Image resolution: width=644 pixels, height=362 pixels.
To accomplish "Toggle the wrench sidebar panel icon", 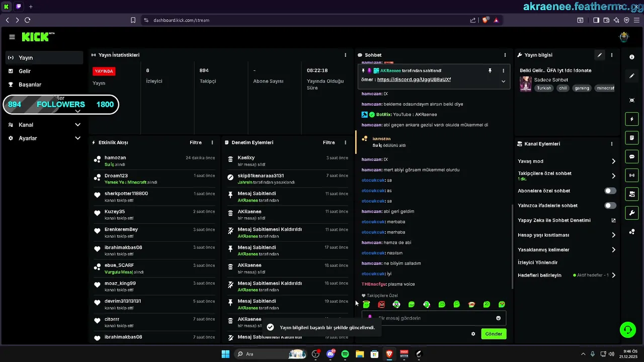I will point(632,213).
